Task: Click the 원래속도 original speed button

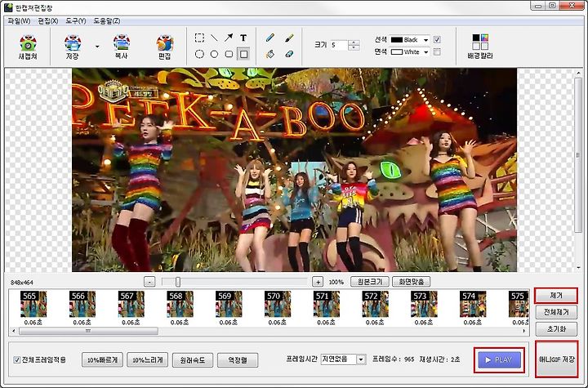Action: pos(193,360)
